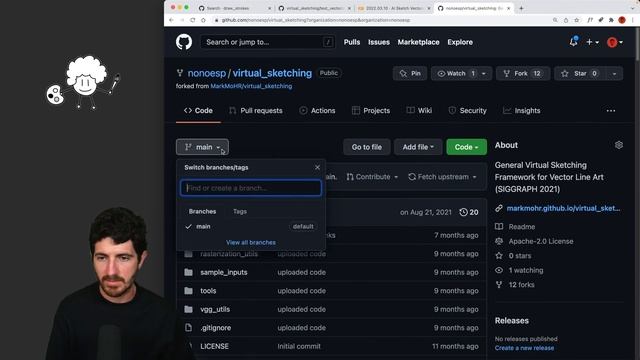Viewport: 640px width, 360px height.
Task: Open the LICENSE file
Action: 214,346
